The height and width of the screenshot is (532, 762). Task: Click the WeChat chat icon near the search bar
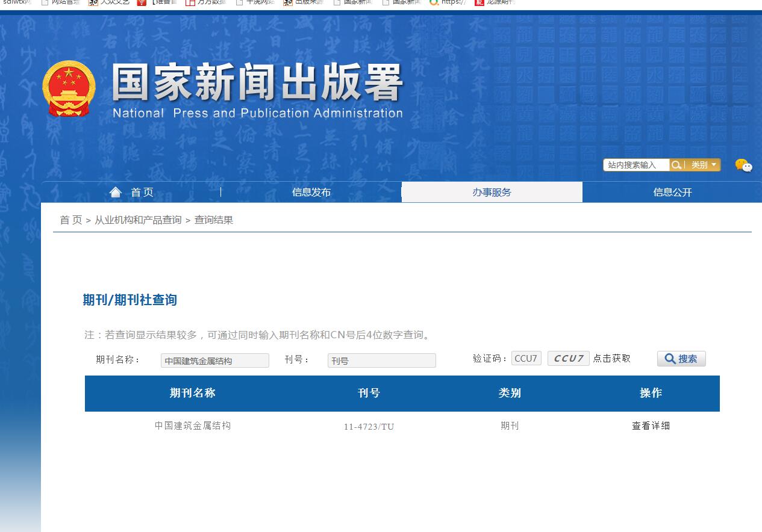[743, 166]
